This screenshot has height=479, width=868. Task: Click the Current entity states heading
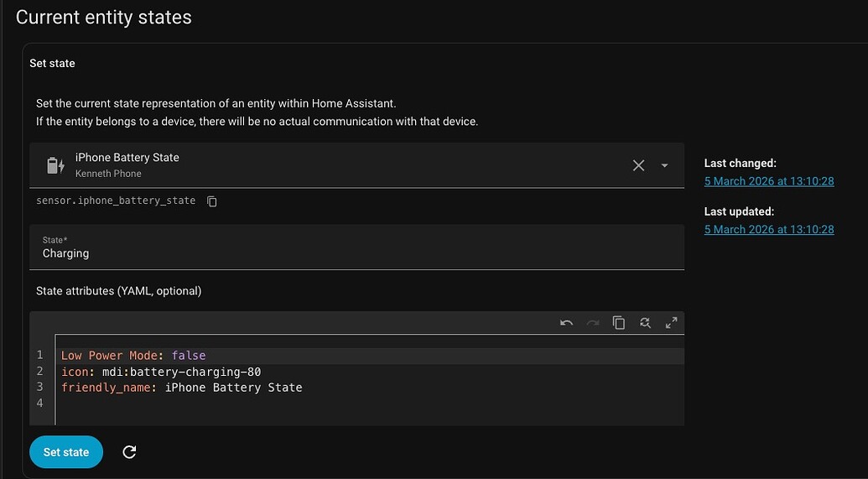click(103, 17)
